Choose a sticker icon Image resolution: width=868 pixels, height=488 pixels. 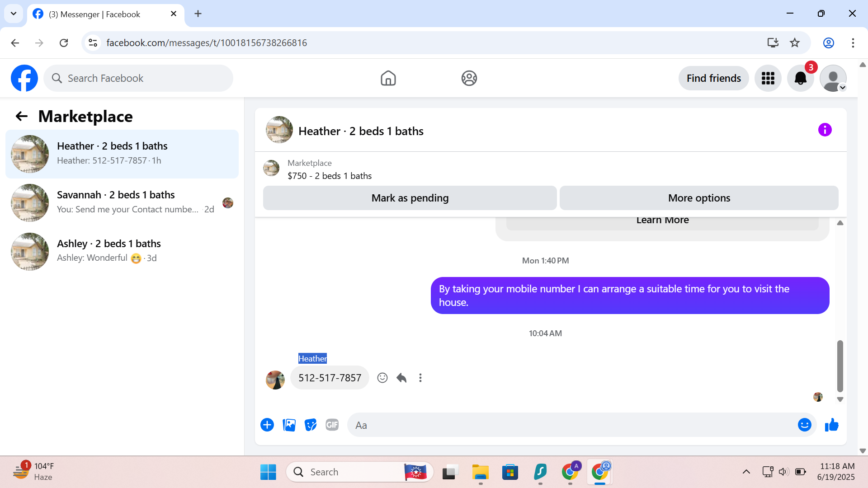[x=311, y=425]
